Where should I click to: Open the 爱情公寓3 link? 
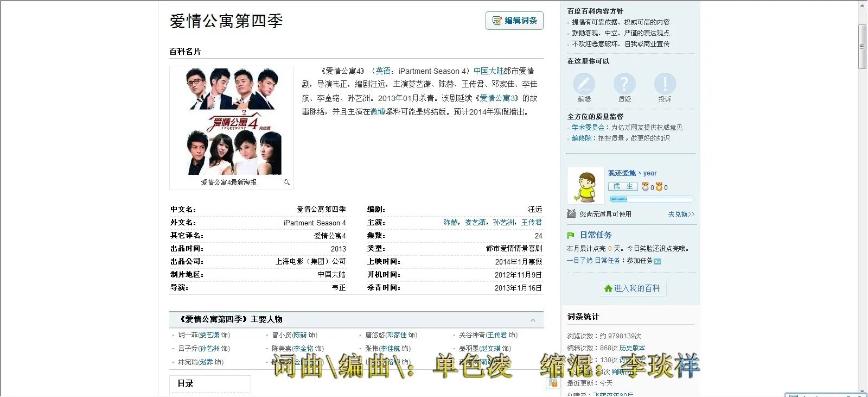pyautogui.click(x=499, y=98)
